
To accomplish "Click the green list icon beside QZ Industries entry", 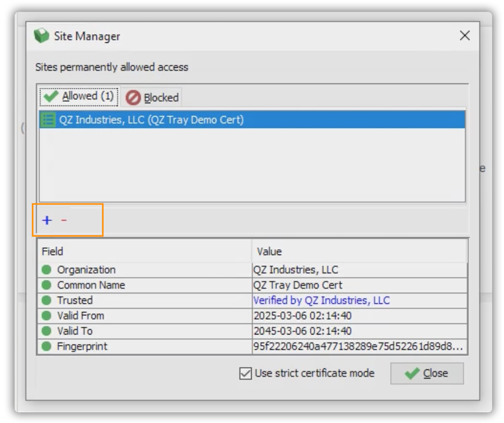I will pyautogui.click(x=48, y=120).
